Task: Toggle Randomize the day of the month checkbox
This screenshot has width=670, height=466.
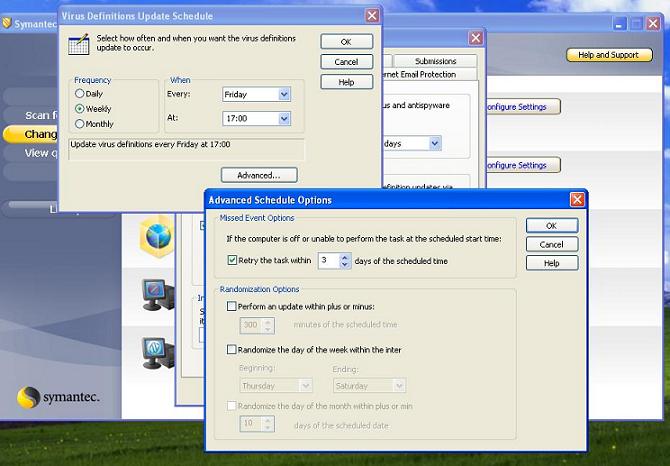Action: (x=232, y=406)
